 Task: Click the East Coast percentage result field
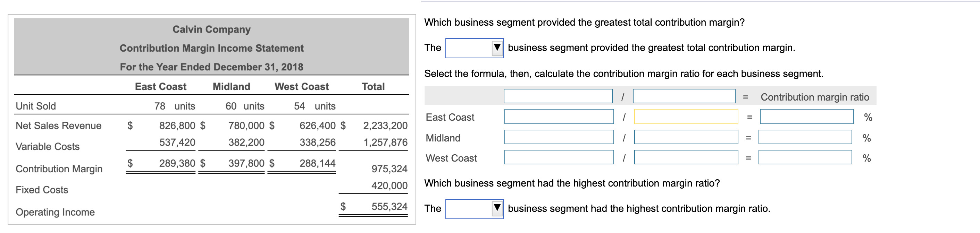(806, 118)
